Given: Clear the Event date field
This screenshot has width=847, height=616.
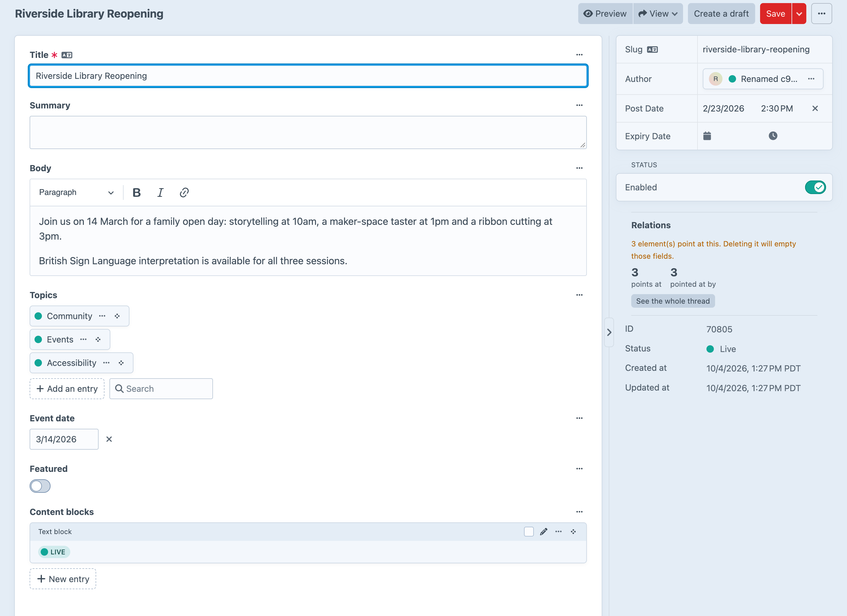Looking at the screenshot, I should 109,439.
